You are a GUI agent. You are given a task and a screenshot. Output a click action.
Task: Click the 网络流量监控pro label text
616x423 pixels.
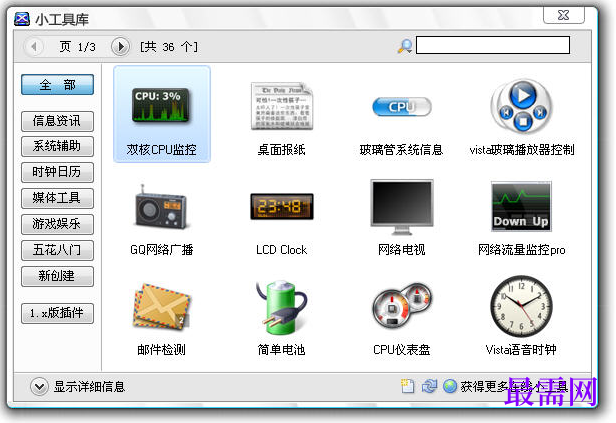tap(521, 250)
